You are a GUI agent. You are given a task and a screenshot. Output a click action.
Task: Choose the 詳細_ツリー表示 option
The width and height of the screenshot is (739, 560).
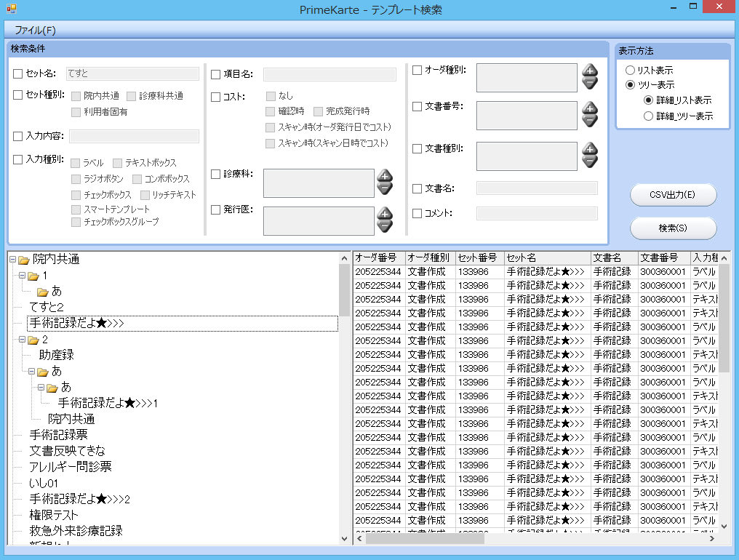(649, 116)
